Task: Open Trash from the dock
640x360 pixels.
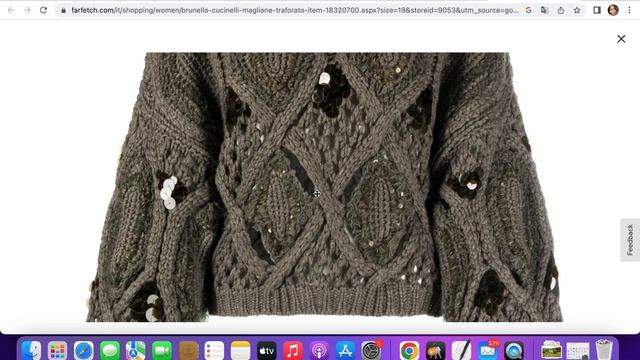Action: pyautogui.click(x=604, y=350)
